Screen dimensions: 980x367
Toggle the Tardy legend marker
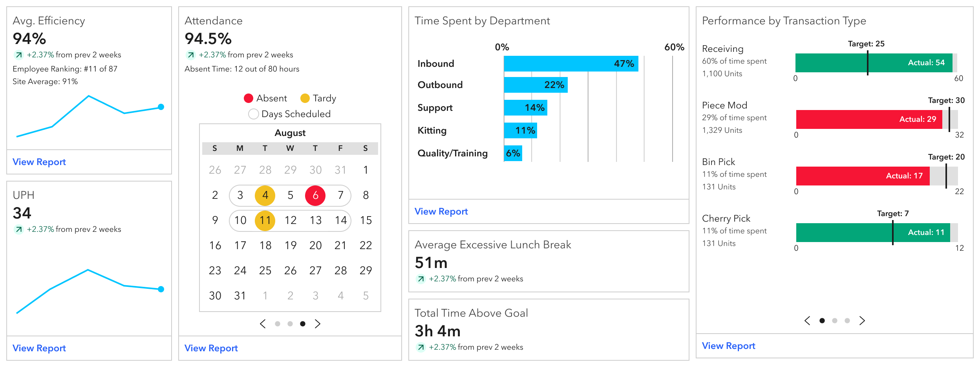click(x=305, y=98)
